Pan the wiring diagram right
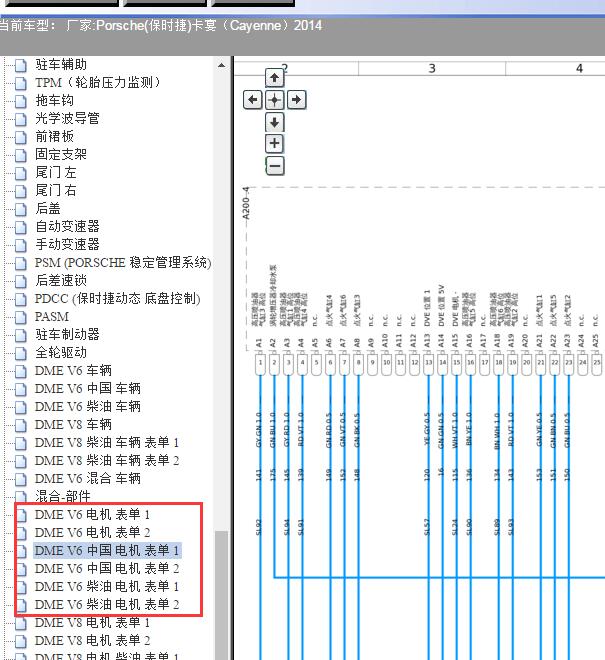 click(x=296, y=100)
